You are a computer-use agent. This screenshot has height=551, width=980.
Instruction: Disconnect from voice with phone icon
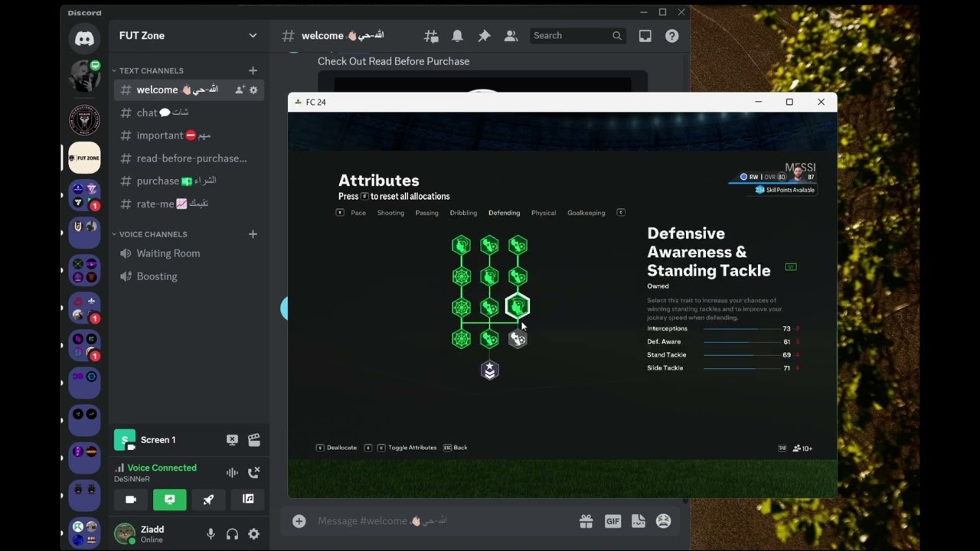pos(254,472)
